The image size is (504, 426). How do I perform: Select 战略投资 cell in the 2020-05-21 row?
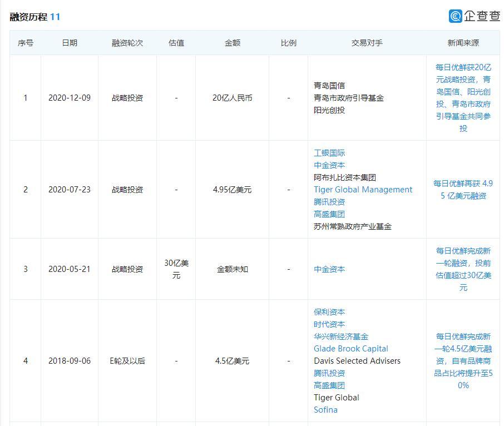(127, 269)
